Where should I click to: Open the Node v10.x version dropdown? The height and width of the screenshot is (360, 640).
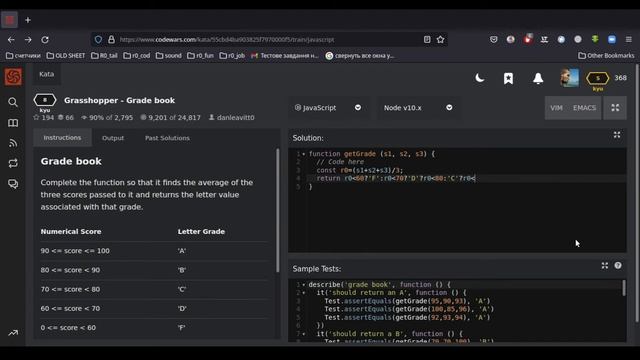(x=418, y=108)
